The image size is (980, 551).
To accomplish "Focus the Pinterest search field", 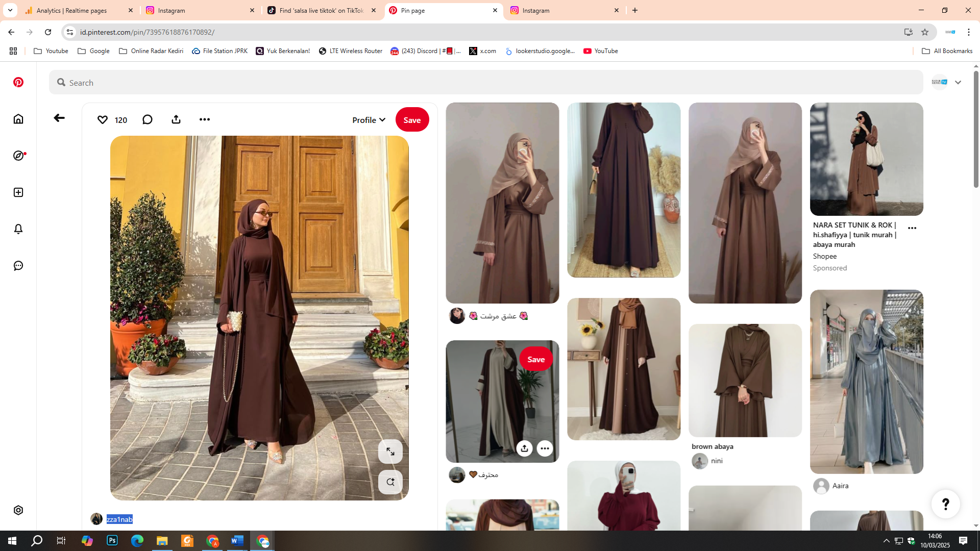I will point(486,83).
